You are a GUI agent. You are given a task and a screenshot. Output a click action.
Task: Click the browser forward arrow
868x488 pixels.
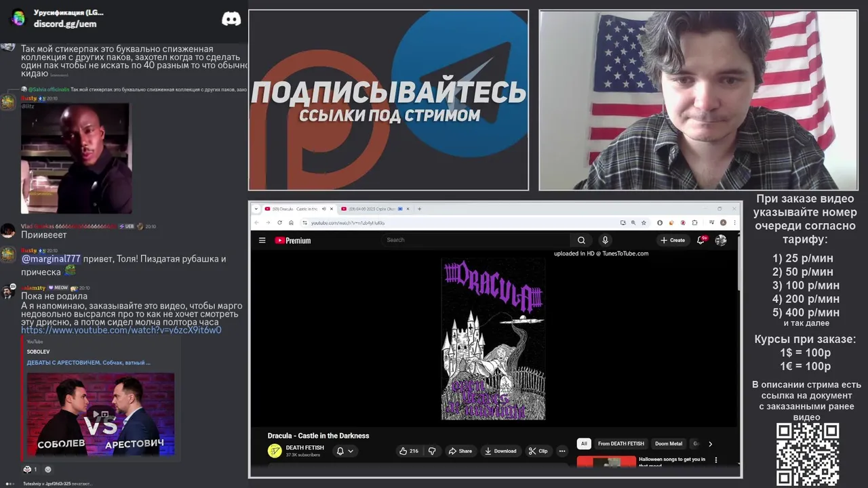pyautogui.click(x=268, y=222)
